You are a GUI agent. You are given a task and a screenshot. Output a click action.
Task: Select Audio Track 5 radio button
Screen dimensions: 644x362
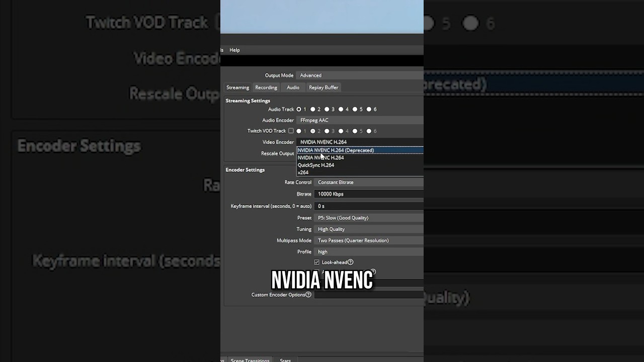(355, 109)
